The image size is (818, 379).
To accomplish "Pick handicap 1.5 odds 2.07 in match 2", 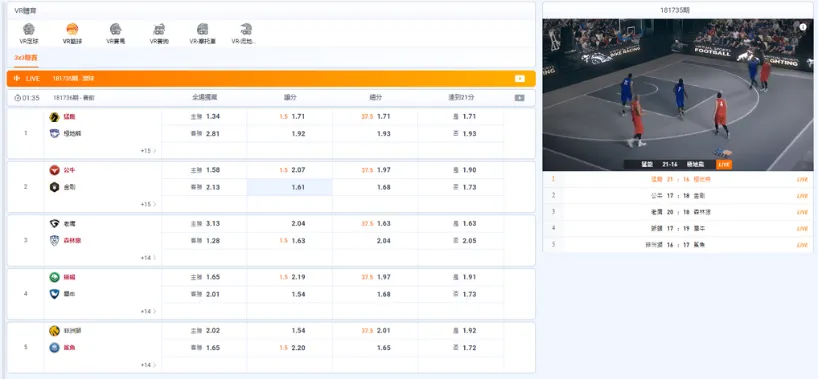I will [x=290, y=170].
